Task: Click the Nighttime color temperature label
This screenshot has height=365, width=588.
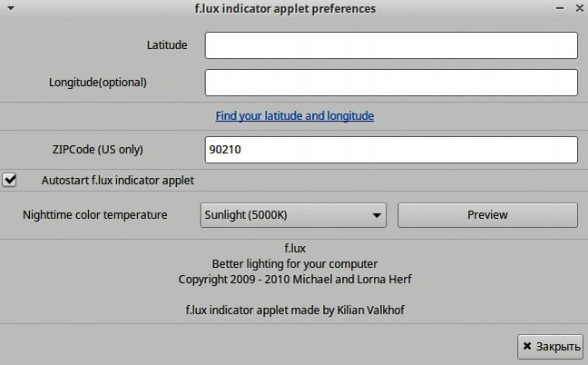Action: (95, 215)
